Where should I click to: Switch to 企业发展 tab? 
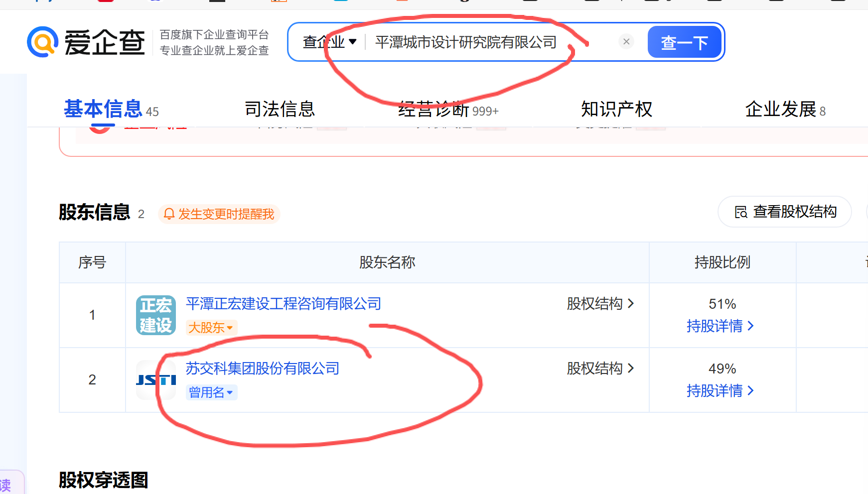point(785,109)
